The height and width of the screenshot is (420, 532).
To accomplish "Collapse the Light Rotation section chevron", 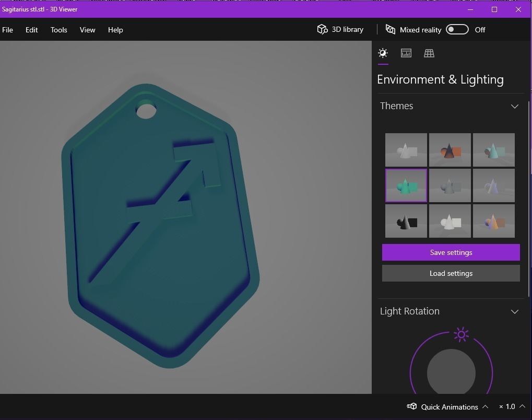I will (514, 312).
